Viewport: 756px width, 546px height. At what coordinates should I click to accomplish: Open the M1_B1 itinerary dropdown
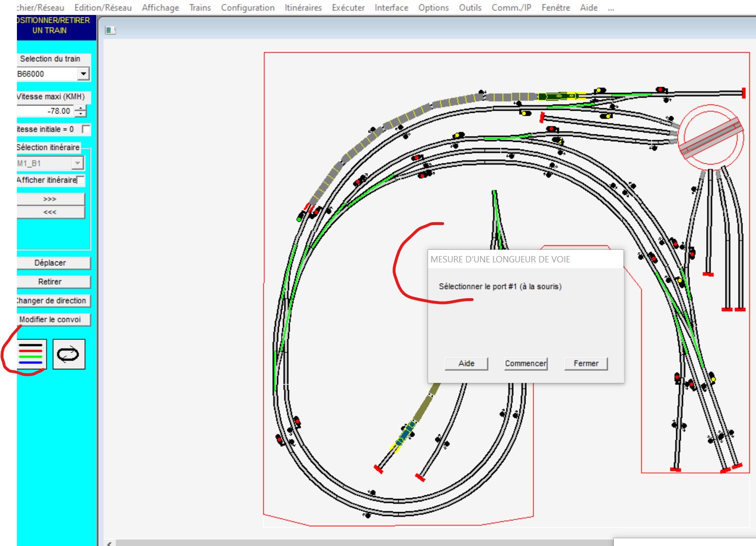78,163
